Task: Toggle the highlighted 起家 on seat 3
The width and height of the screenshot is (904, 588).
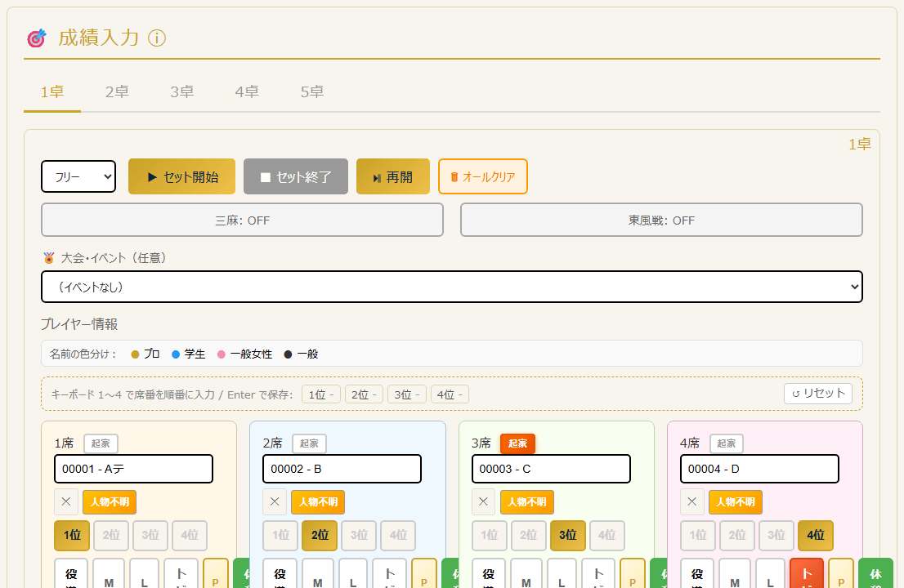Action: pyautogui.click(x=517, y=443)
